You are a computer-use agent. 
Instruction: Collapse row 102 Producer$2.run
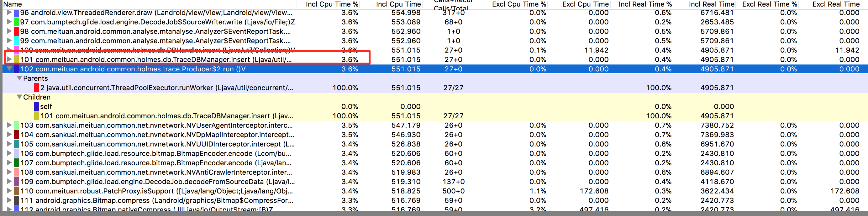click(9, 69)
